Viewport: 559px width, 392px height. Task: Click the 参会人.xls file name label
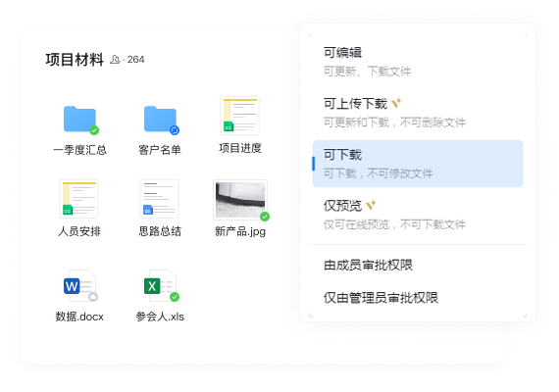tap(160, 317)
